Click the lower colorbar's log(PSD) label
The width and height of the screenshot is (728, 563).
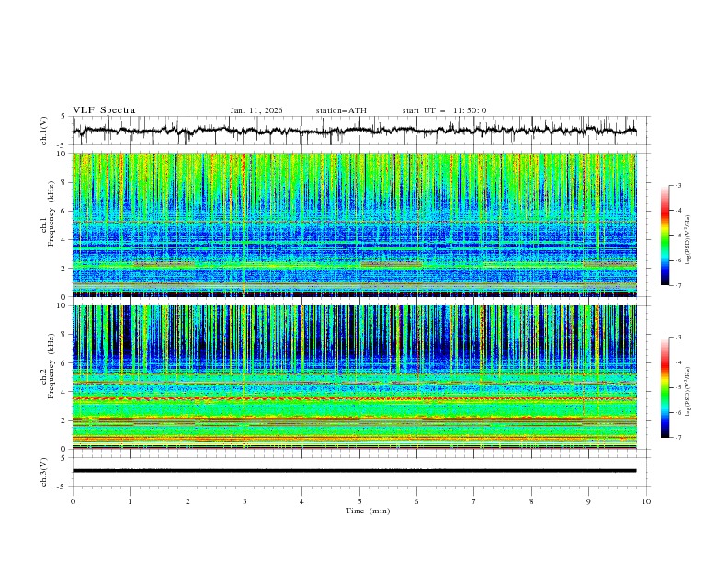[x=688, y=392]
